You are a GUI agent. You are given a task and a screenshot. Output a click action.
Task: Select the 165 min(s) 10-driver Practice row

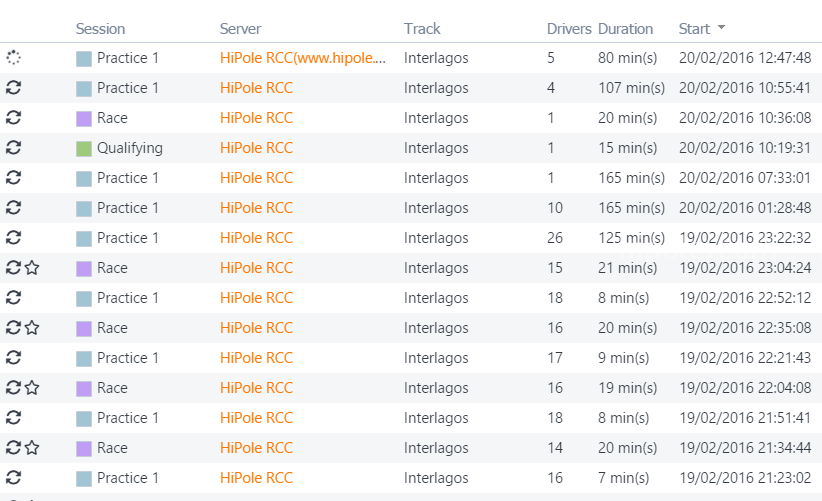coord(411,208)
